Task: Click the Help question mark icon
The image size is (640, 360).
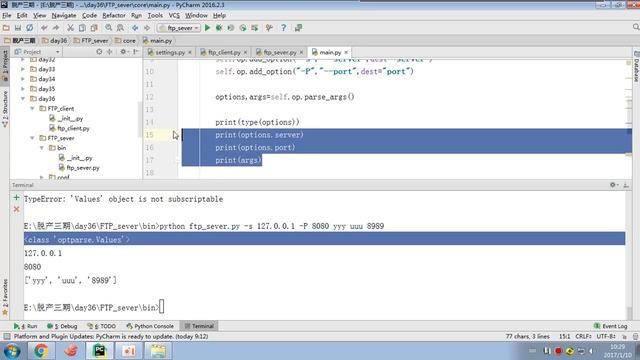Action: pyautogui.click(x=283, y=28)
